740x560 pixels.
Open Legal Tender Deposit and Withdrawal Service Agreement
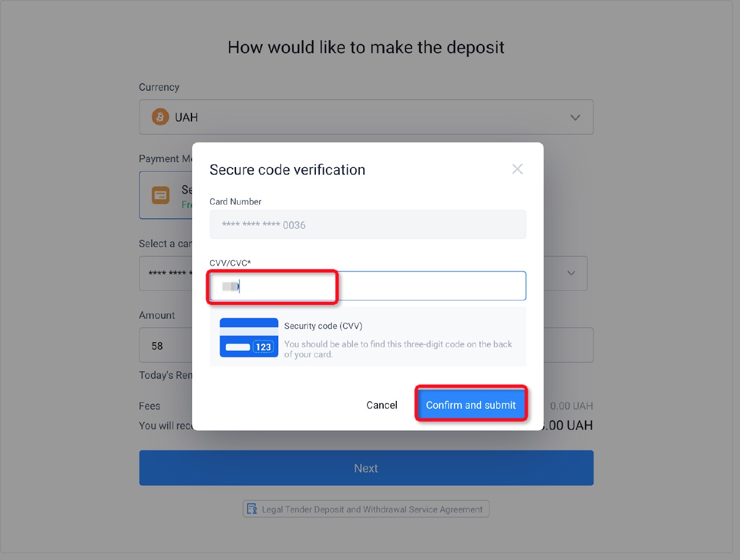tap(372, 509)
